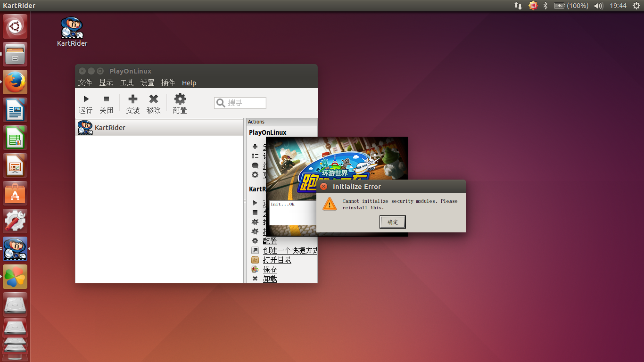644x362 pixels.
Task: Click the warning triangle icon in the error dialog
Action: [330, 204]
